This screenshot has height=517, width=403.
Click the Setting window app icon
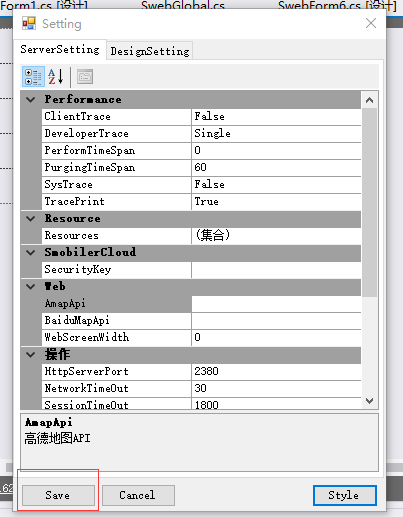pyautogui.click(x=29, y=23)
